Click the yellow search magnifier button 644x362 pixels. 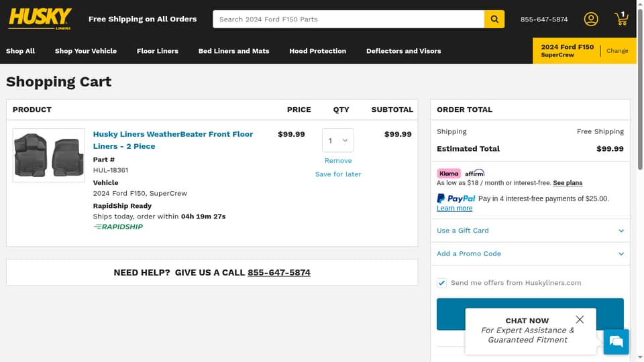pos(494,19)
